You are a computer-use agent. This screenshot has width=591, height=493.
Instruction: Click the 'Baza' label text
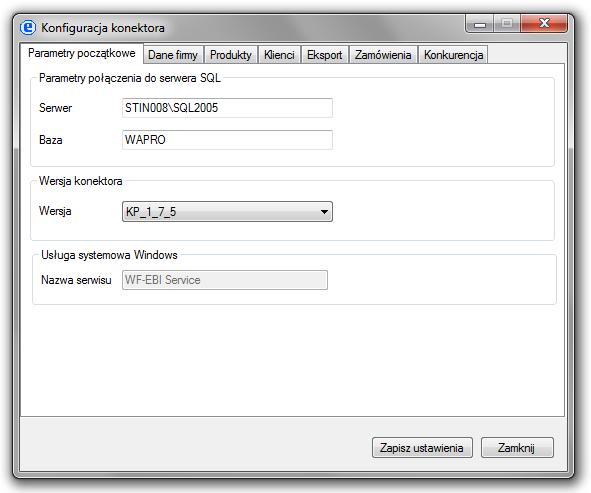(51, 140)
